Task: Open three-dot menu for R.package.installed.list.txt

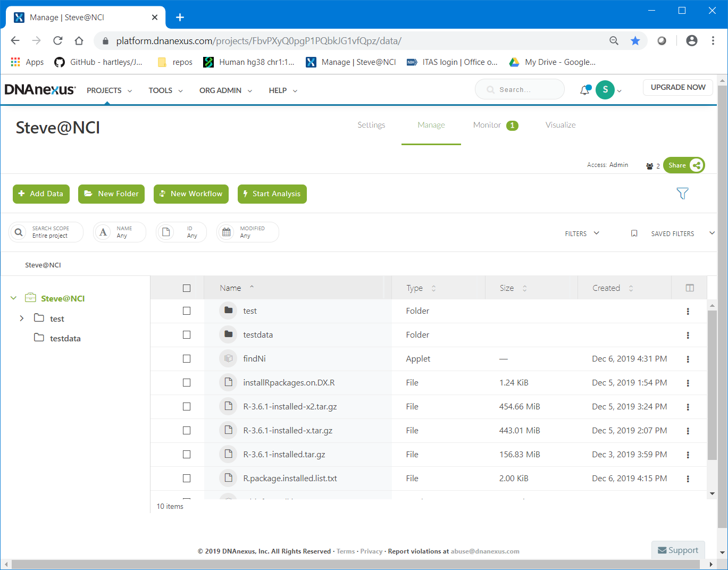Action: tap(688, 479)
